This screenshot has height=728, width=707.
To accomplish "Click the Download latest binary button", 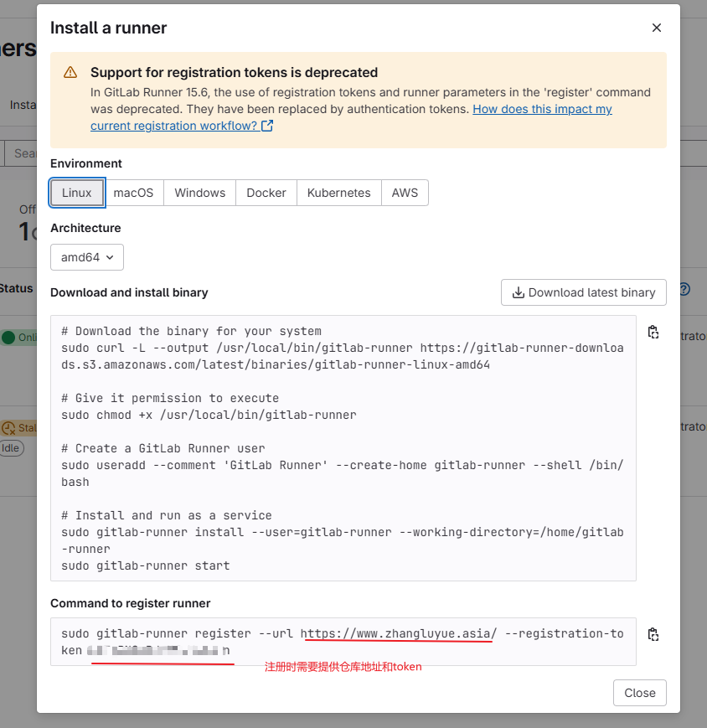I will pos(584,292).
